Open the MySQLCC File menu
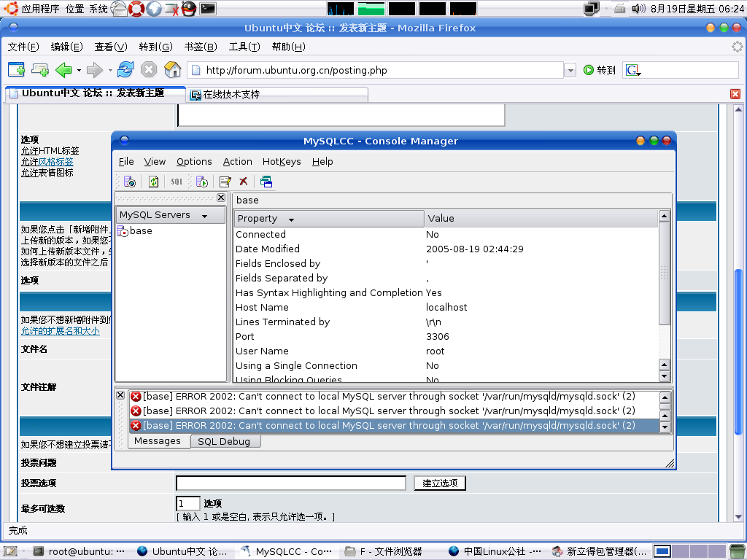This screenshot has height=560, width=747. 126,161
